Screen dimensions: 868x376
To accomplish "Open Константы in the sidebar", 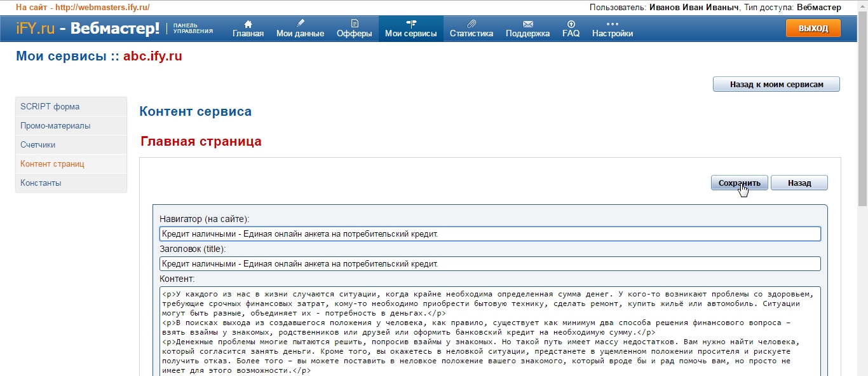I will [41, 183].
